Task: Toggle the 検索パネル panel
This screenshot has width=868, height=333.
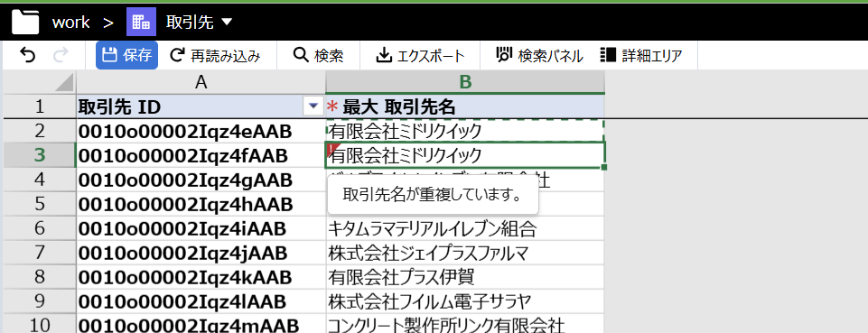Action: (539, 55)
